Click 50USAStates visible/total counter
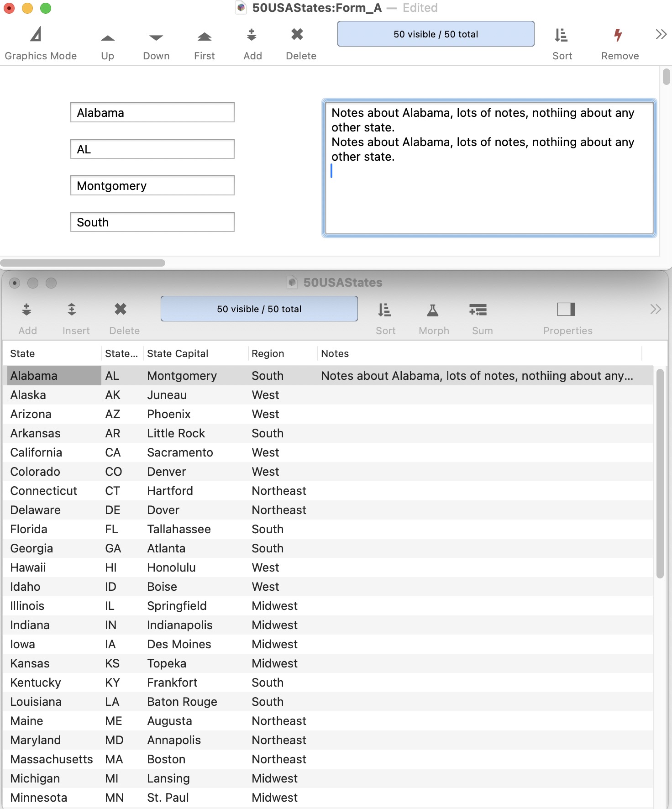The width and height of the screenshot is (672, 809). pyautogui.click(x=259, y=309)
